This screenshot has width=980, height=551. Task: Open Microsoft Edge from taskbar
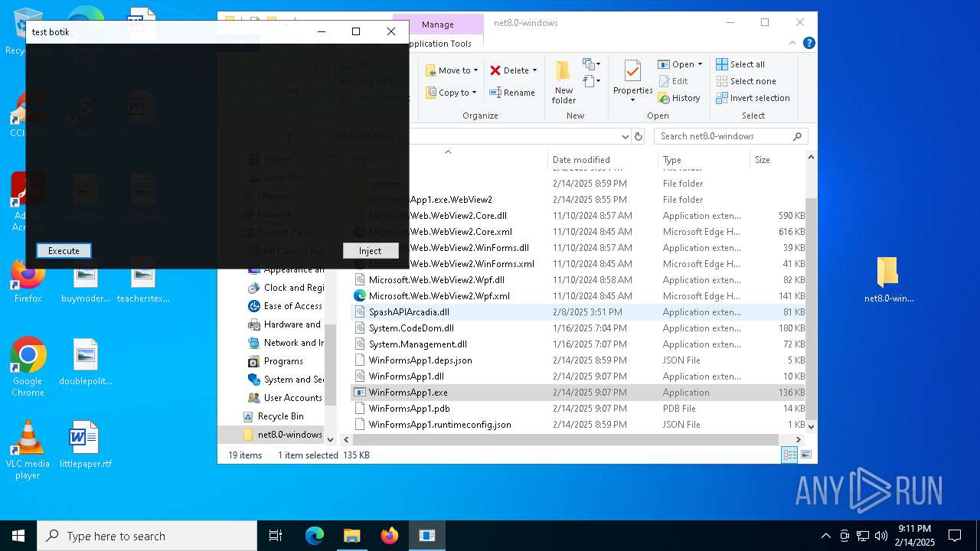click(x=315, y=536)
